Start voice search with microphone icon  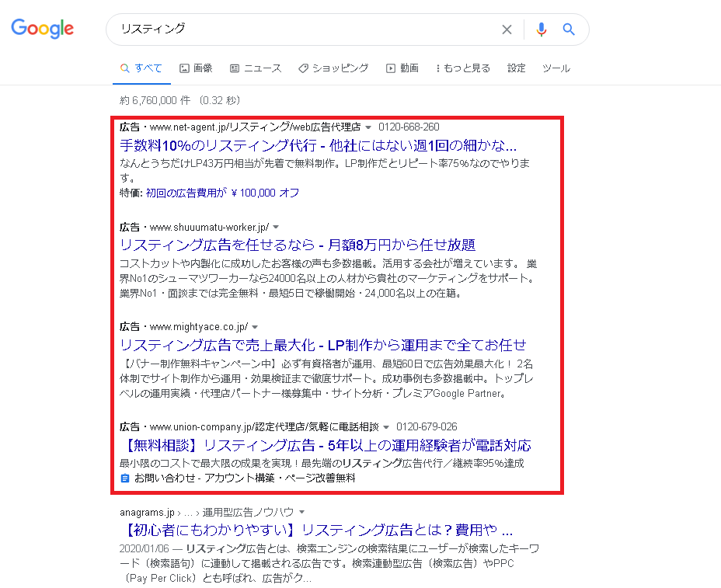coord(542,30)
